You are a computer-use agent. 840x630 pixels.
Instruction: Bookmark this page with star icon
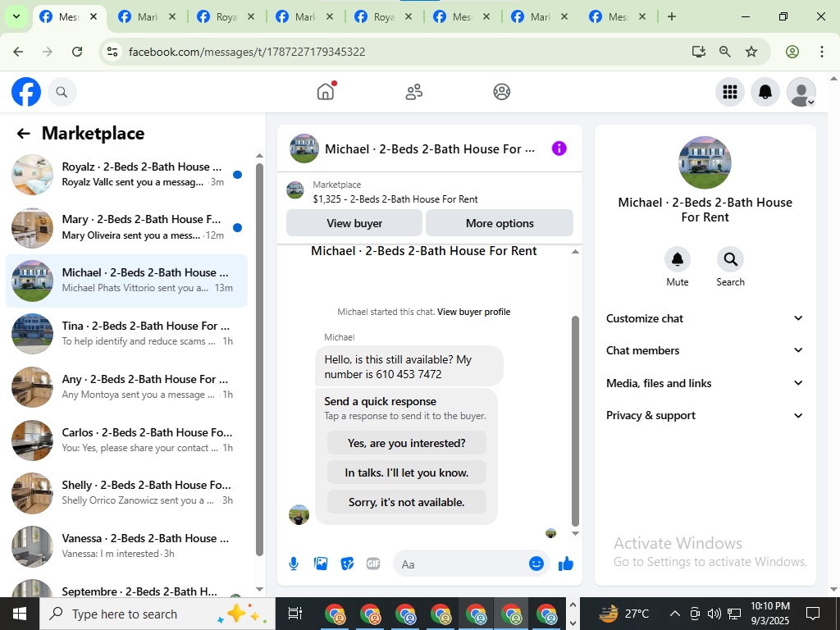(x=751, y=52)
